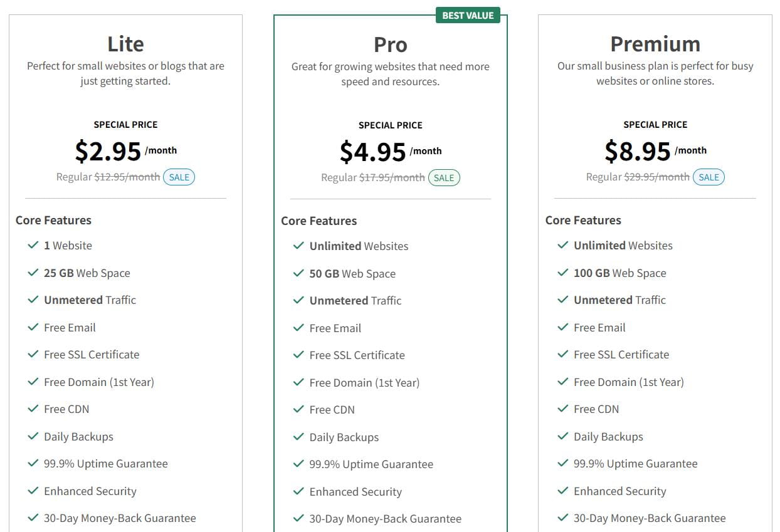Click the checkmark beside Lite's 1 Website
This screenshot has height=532, width=780.
(33, 246)
